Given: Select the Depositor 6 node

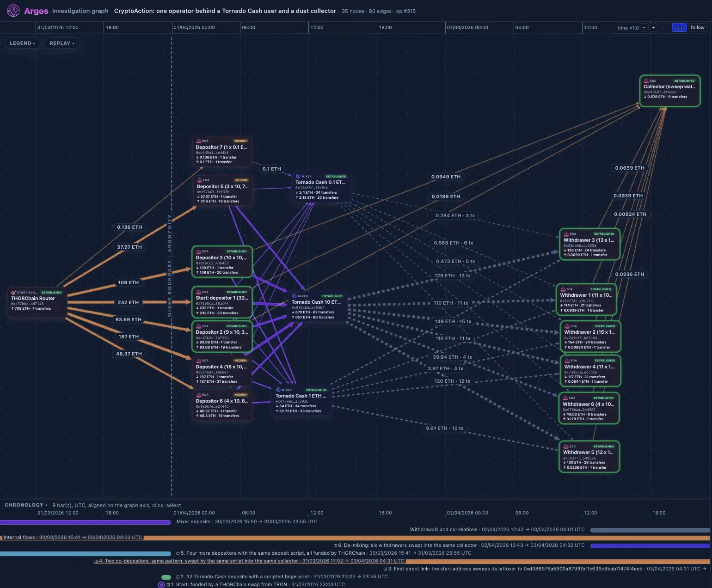Looking at the screenshot, I should point(223,405).
